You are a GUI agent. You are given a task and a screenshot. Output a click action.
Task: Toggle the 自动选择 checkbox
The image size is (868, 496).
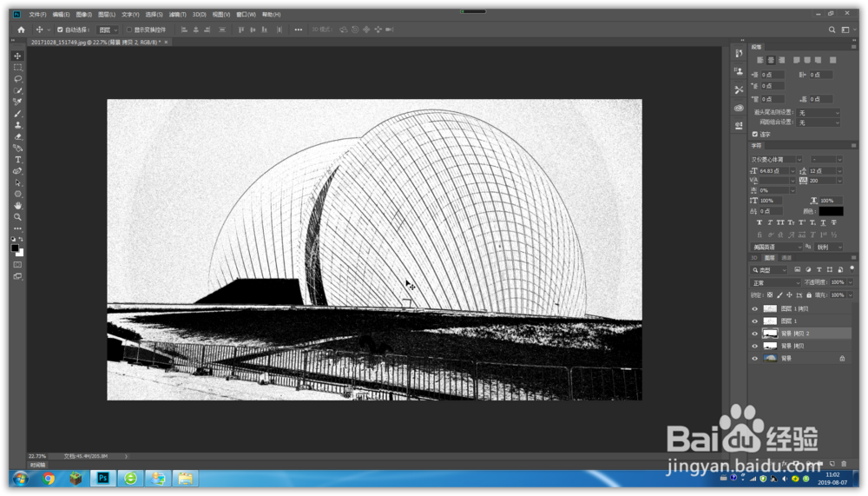pyautogui.click(x=60, y=30)
